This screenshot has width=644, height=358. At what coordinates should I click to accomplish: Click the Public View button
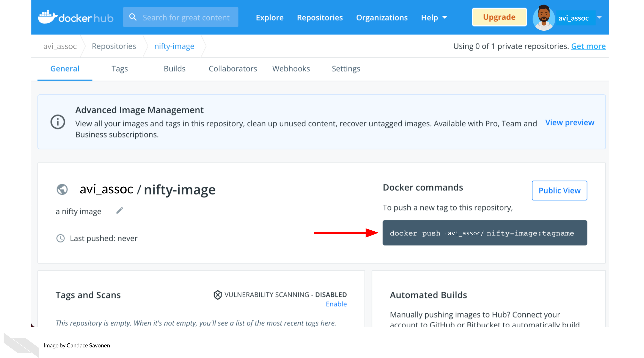point(560,190)
